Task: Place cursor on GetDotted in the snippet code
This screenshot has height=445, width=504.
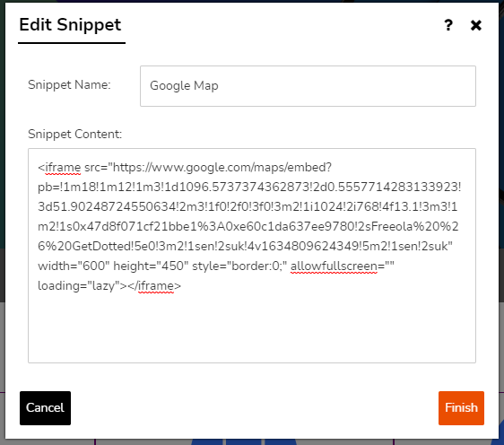Action: 101,247
